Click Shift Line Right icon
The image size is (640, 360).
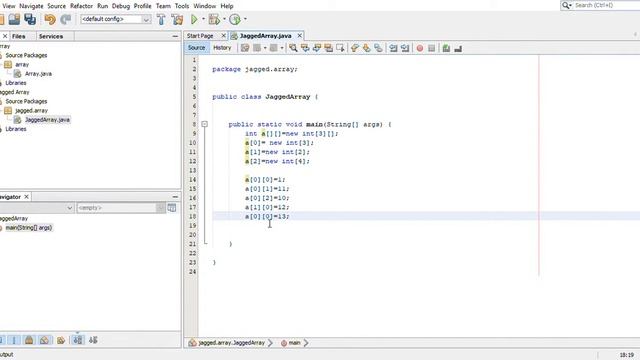pyautogui.click(x=405, y=48)
